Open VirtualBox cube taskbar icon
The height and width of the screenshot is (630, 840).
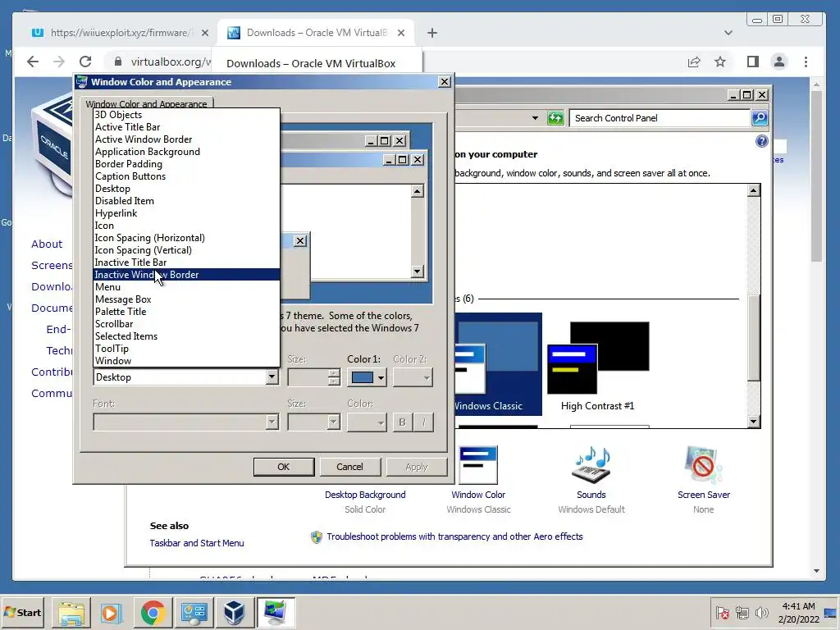click(x=234, y=612)
